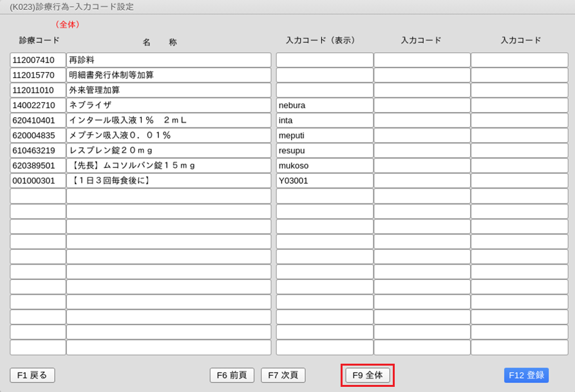
Task: Click the mukoso input code field
Action: pyautogui.click(x=325, y=165)
